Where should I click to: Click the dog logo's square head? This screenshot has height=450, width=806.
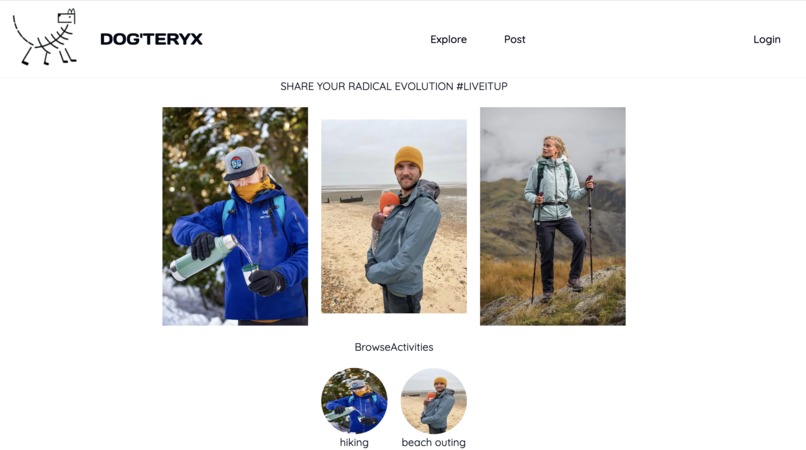click(x=66, y=17)
